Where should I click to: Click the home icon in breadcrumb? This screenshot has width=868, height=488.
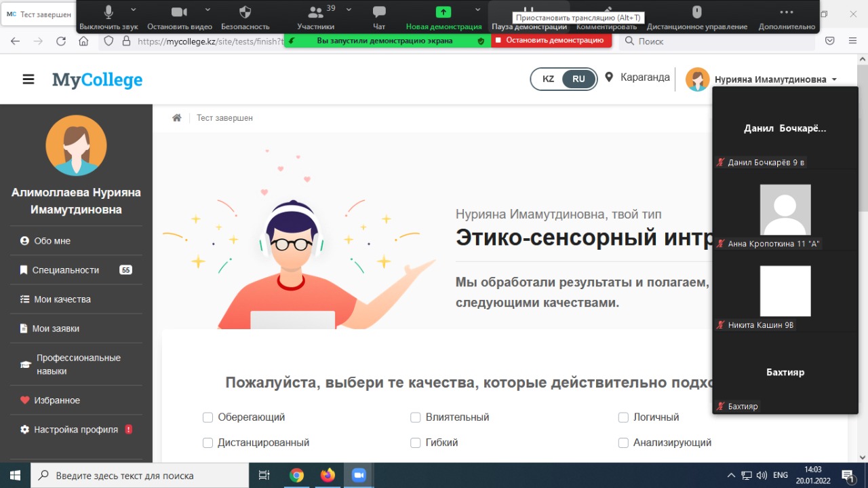tap(177, 118)
